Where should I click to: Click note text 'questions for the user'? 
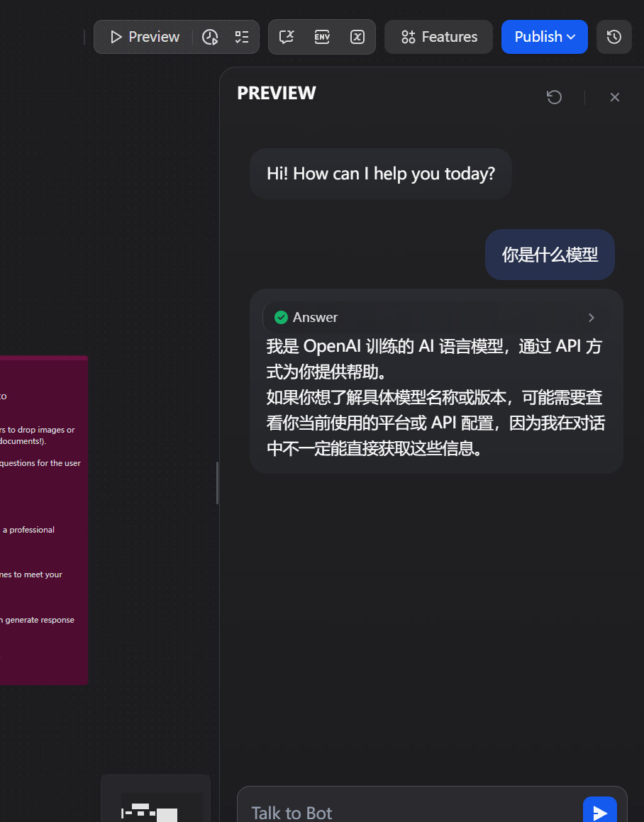click(40, 463)
